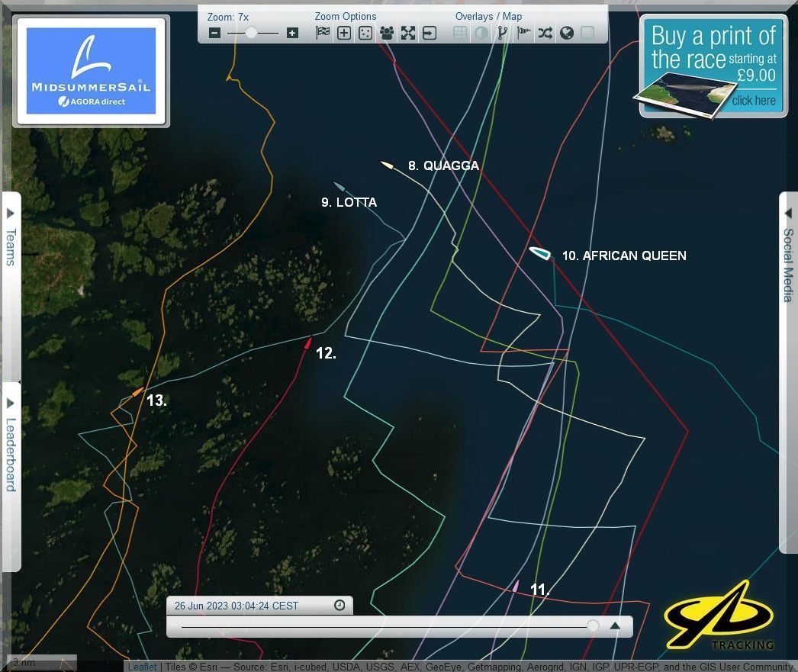
Task: Expand the Social Media side panel
Action: [788, 258]
